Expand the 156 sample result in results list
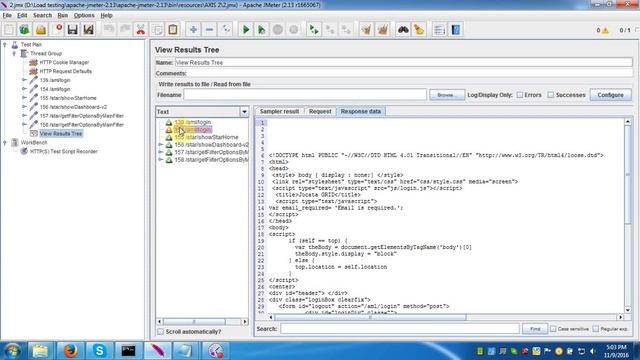 [161, 145]
